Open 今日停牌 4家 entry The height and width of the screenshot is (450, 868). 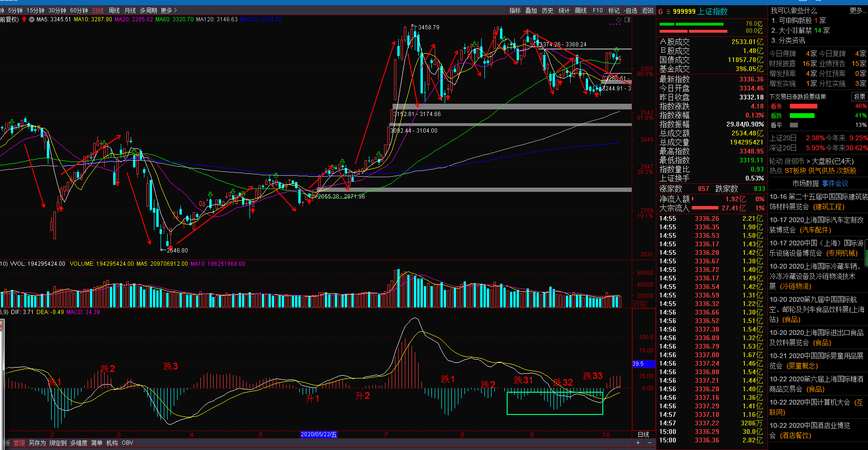(793, 54)
